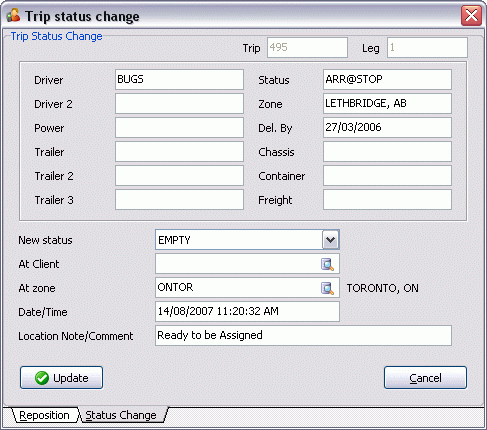The image size is (487, 430).
Task: Click the New status label
Action: pyautogui.click(x=45, y=240)
